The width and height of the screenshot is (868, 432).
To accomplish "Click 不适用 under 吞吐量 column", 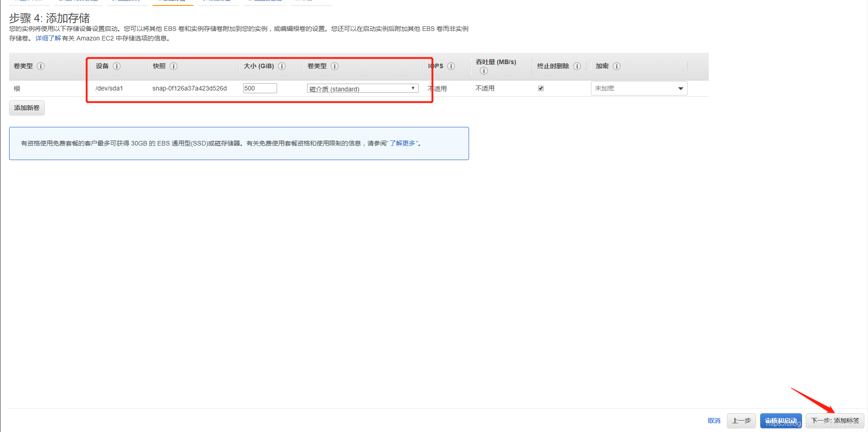I will [485, 88].
